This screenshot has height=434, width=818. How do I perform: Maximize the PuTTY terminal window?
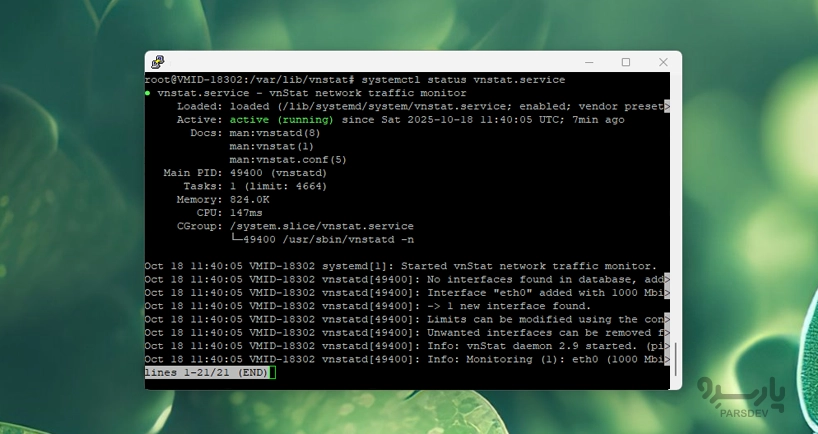click(x=626, y=62)
